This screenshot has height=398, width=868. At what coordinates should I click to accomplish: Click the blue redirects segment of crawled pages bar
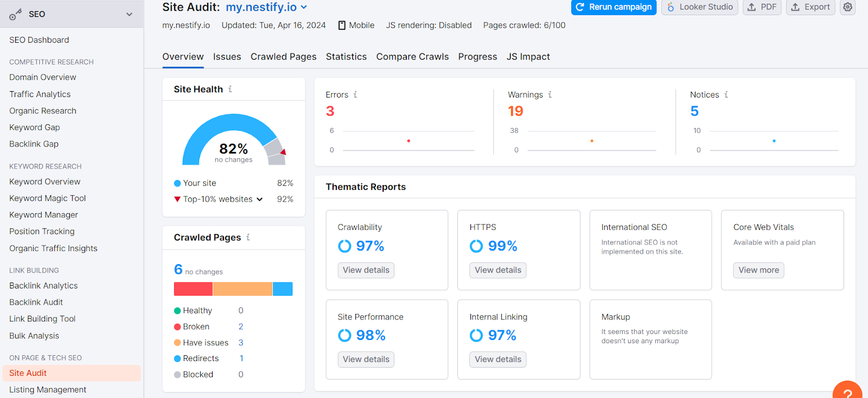pos(283,289)
